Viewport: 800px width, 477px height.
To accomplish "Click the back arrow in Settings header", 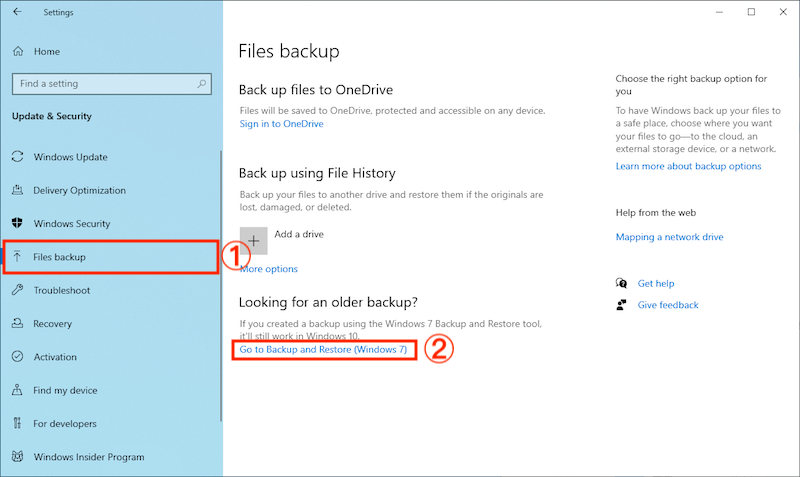I will (x=17, y=12).
